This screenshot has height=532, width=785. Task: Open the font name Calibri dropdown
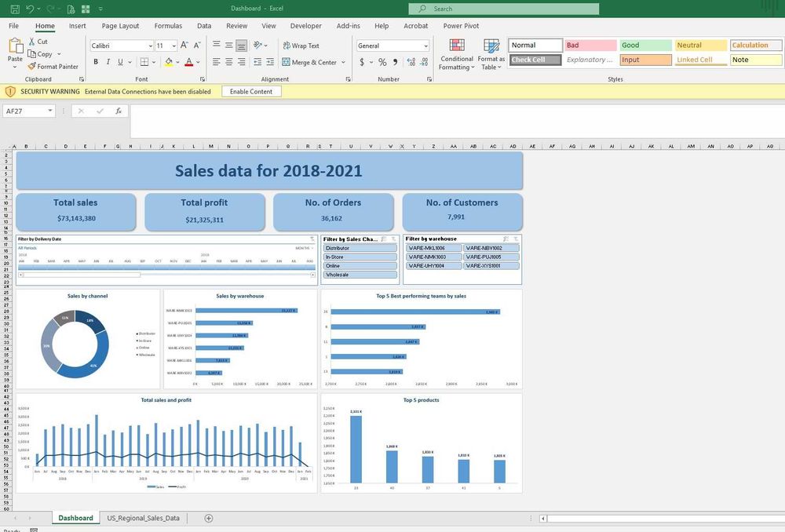pos(150,46)
